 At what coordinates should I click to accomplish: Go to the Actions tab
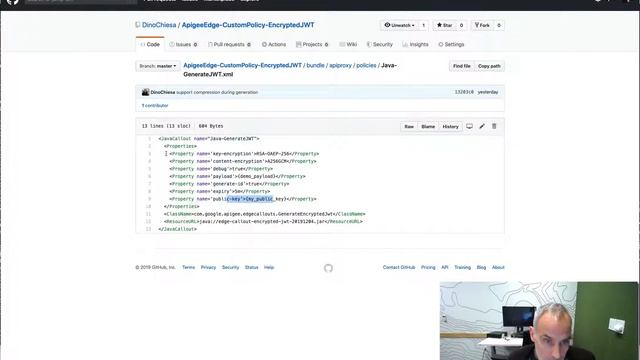click(274, 44)
